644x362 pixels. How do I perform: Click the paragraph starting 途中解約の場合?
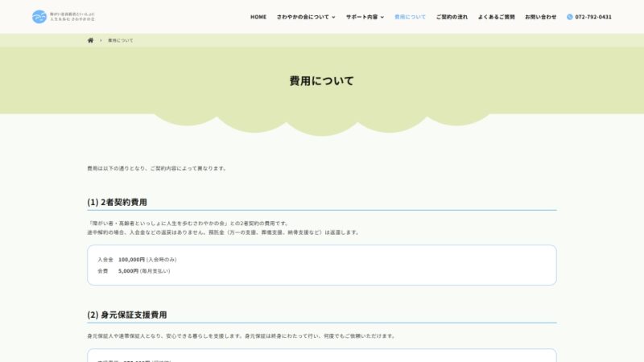pyautogui.click(x=224, y=232)
